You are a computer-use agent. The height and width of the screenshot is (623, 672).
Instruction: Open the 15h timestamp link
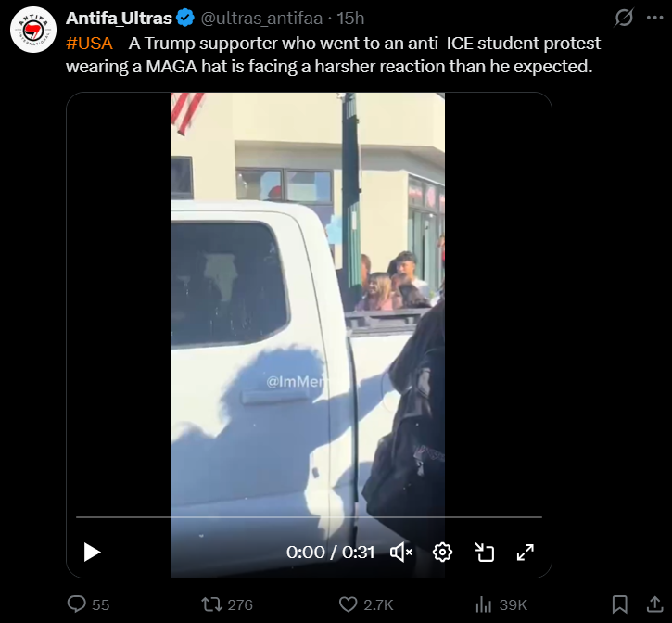pos(350,19)
